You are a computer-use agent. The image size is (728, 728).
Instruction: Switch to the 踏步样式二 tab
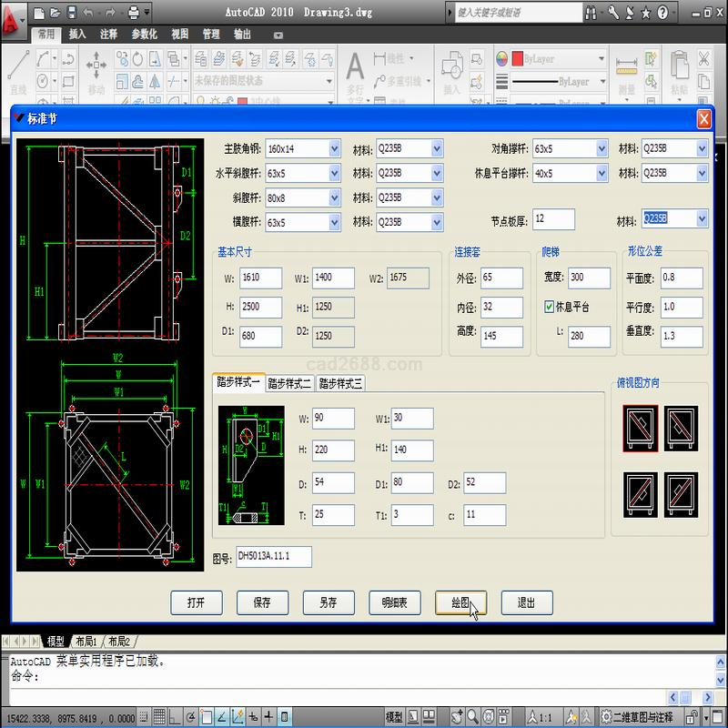(x=289, y=383)
